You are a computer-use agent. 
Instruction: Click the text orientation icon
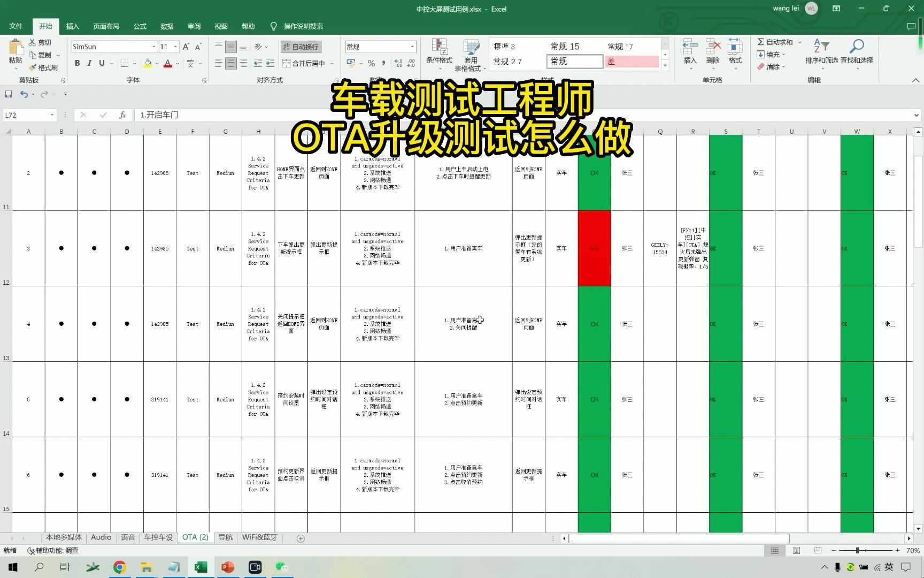point(259,47)
